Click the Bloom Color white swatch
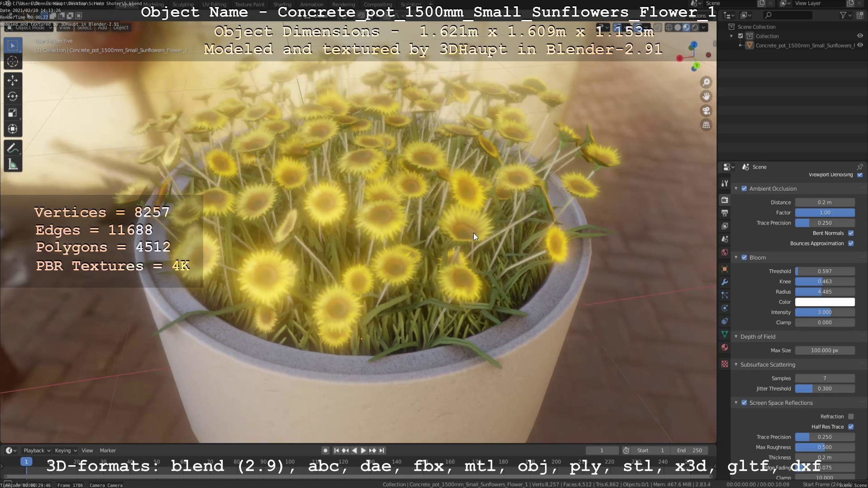The width and height of the screenshot is (868, 488). tap(825, 302)
